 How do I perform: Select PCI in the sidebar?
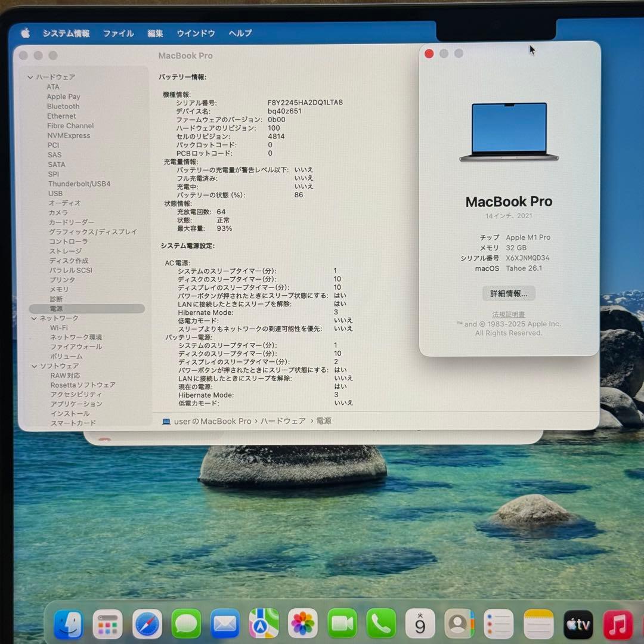[54, 145]
